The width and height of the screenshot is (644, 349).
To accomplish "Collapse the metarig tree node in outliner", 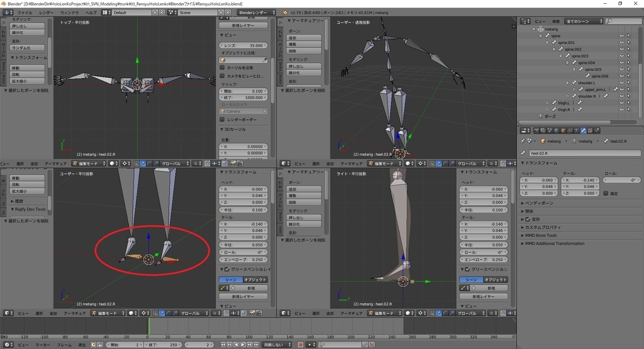I will pos(534,29).
